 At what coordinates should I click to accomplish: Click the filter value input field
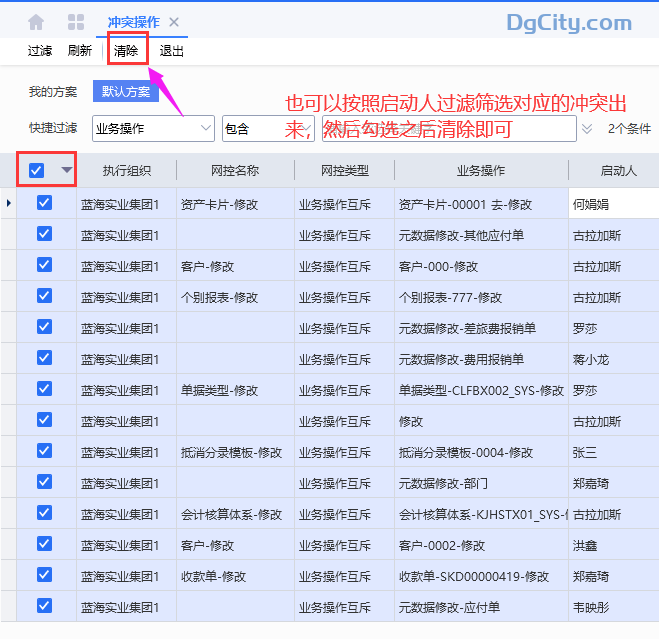coord(448,128)
